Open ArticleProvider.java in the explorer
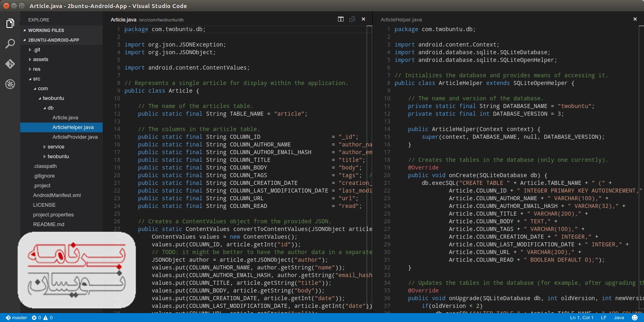 coord(75,137)
